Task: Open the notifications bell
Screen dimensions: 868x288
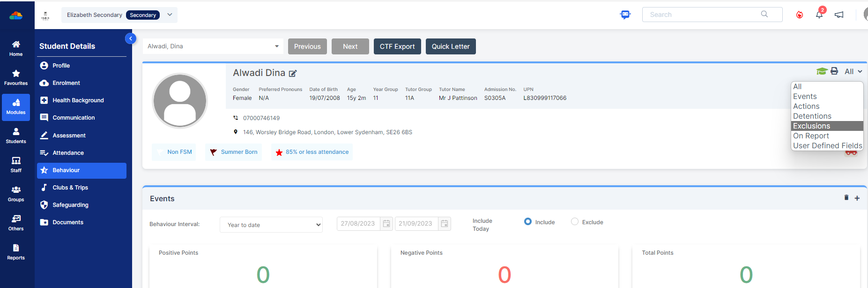Action: [x=819, y=15]
